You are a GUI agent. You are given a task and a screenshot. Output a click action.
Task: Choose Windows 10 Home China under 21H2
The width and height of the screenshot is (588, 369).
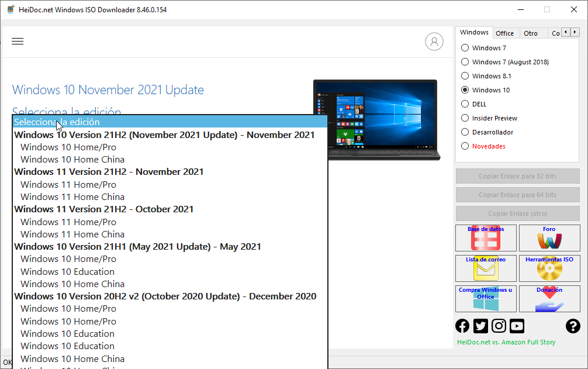[x=170, y=160]
